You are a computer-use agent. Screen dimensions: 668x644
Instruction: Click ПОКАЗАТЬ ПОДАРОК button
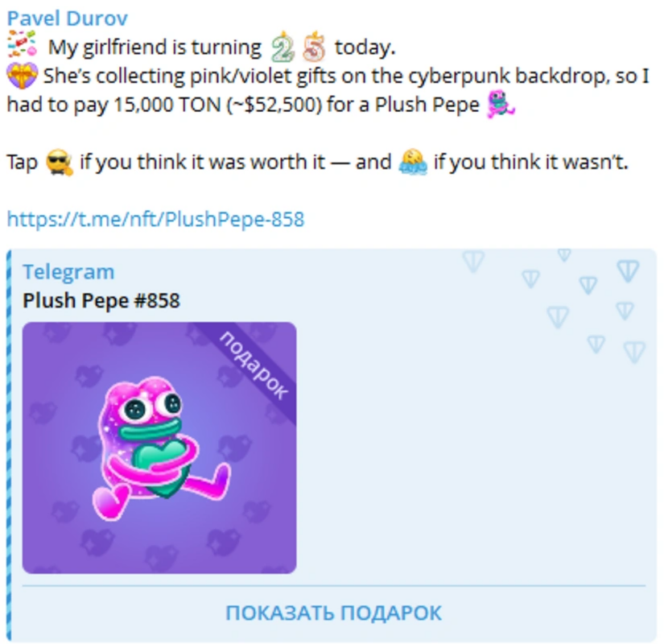333,613
